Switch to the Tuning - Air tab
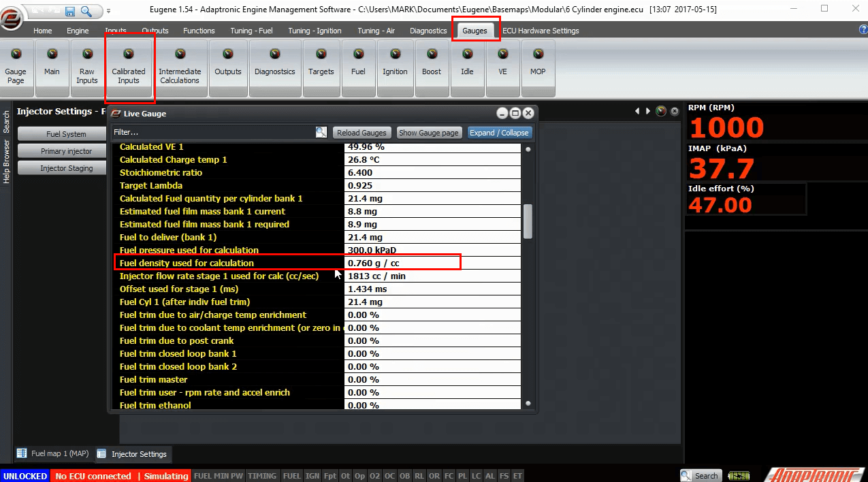 378,31
